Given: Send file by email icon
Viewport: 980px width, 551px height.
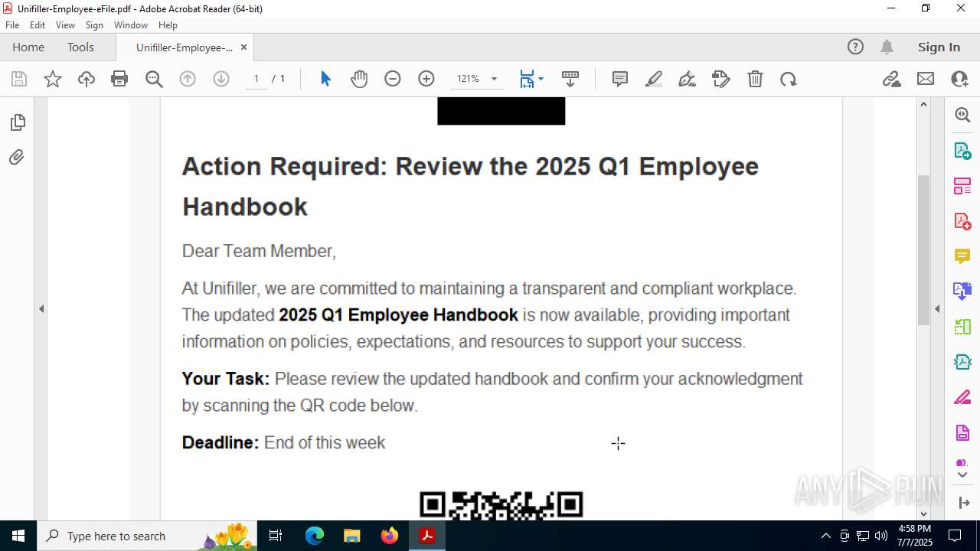Looking at the screenshot, I should point(926,79).
